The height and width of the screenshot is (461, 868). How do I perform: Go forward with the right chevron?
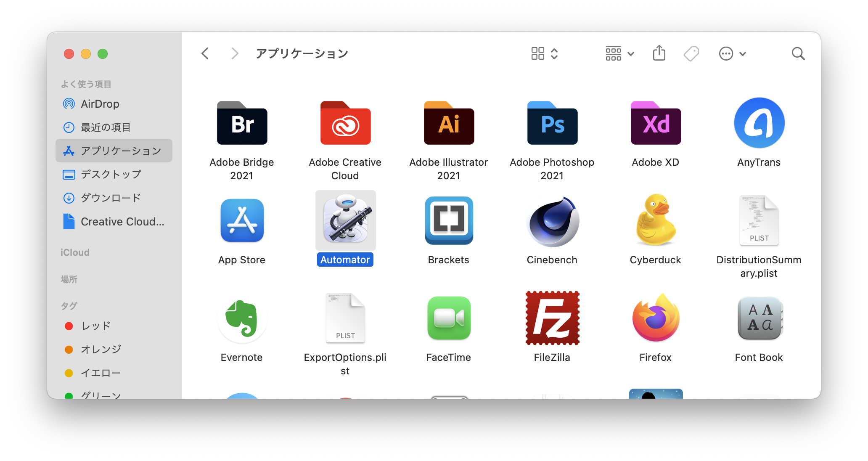coord(235,54)
